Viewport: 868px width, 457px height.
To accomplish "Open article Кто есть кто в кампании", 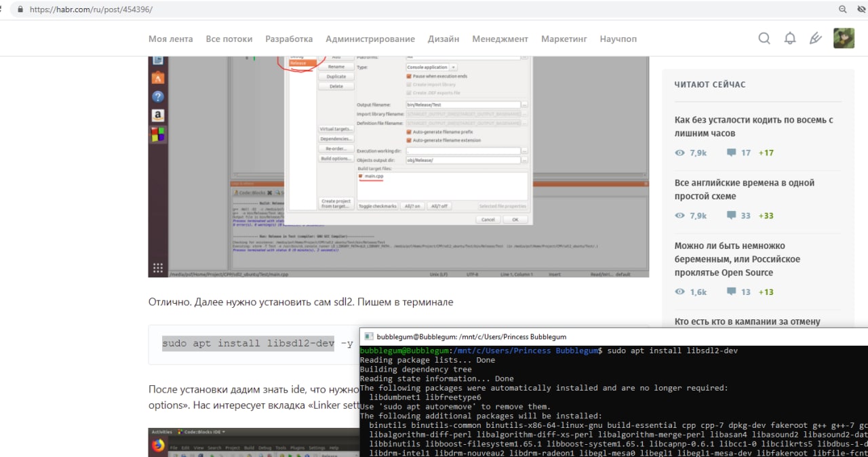I will [747, 321].
